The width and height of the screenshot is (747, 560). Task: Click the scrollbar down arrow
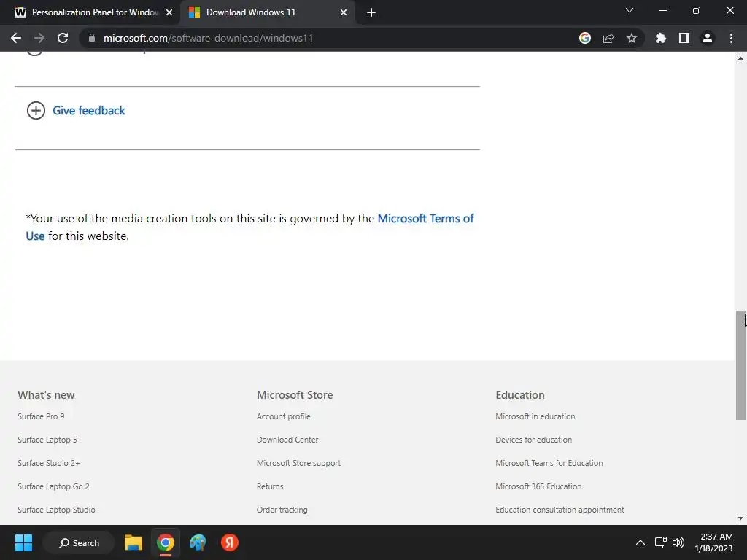(x=740, y=518)
